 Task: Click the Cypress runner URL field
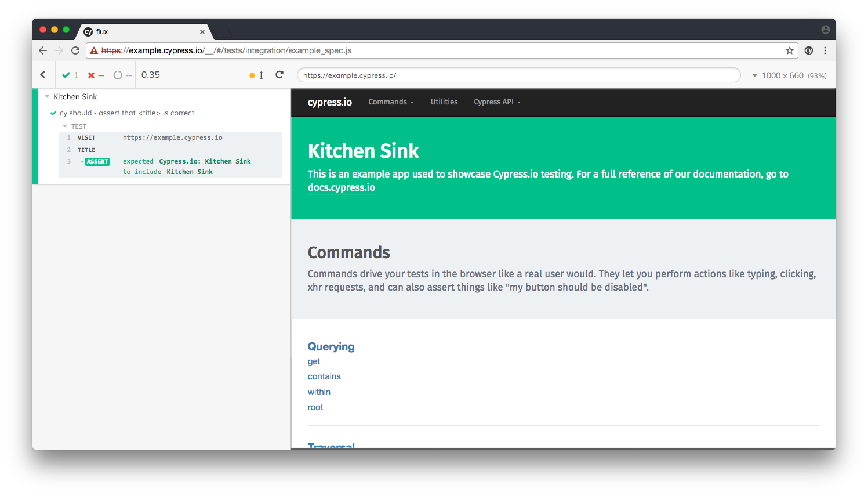(518, 75)
